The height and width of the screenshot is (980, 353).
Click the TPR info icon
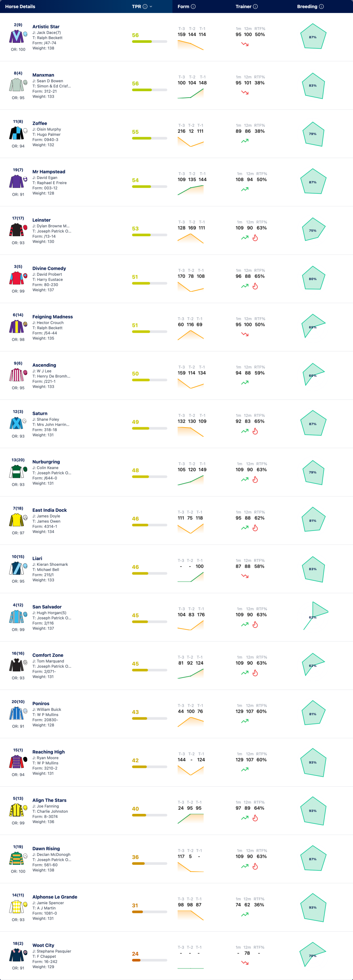145,7
